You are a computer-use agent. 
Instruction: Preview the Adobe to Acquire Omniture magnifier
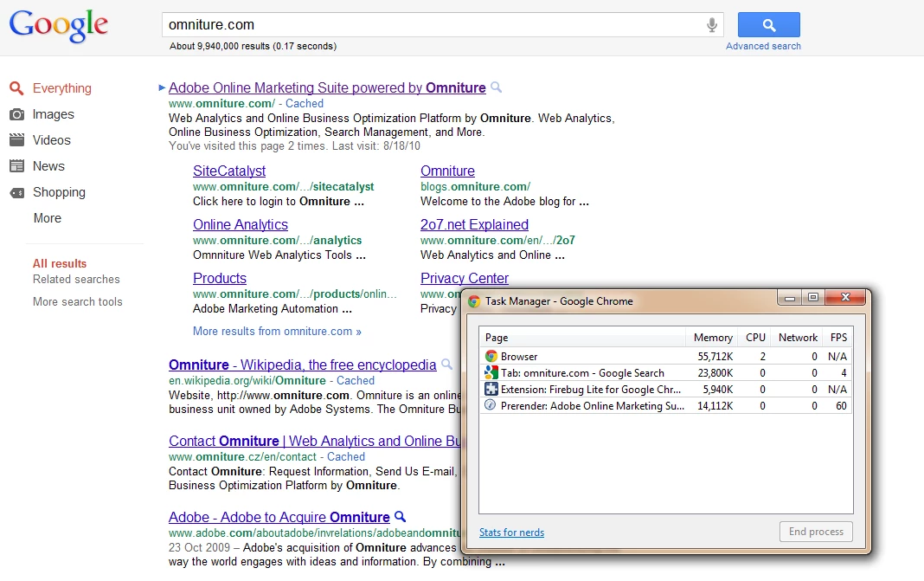400,517
